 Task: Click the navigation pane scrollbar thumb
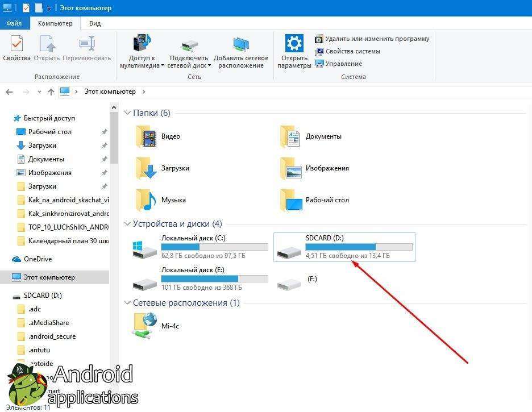pos(114,138)
